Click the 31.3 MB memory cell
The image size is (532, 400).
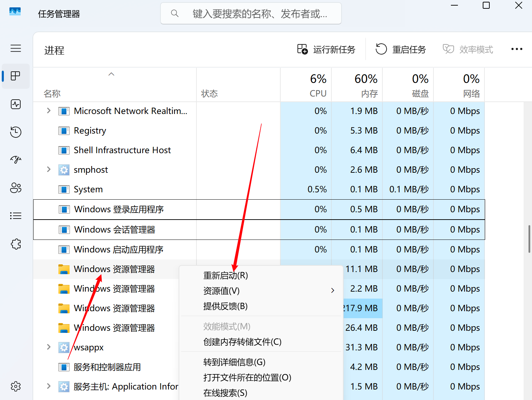click(362, 348)
